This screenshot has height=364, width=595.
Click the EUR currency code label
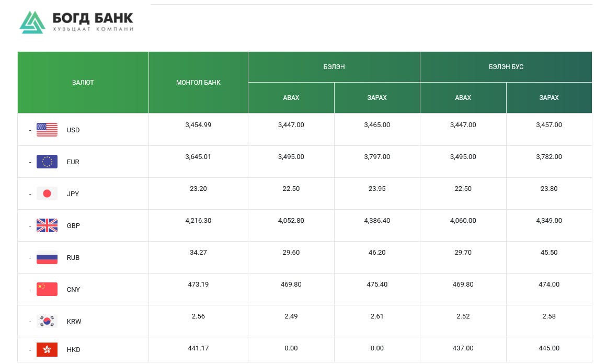pos(73,162)
